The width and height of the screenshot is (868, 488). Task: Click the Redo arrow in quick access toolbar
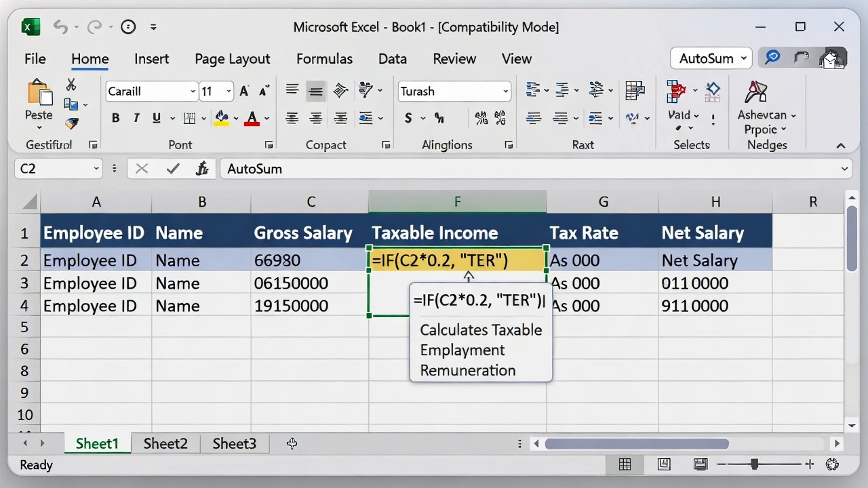pyautogui.click(x=94, y=27)
